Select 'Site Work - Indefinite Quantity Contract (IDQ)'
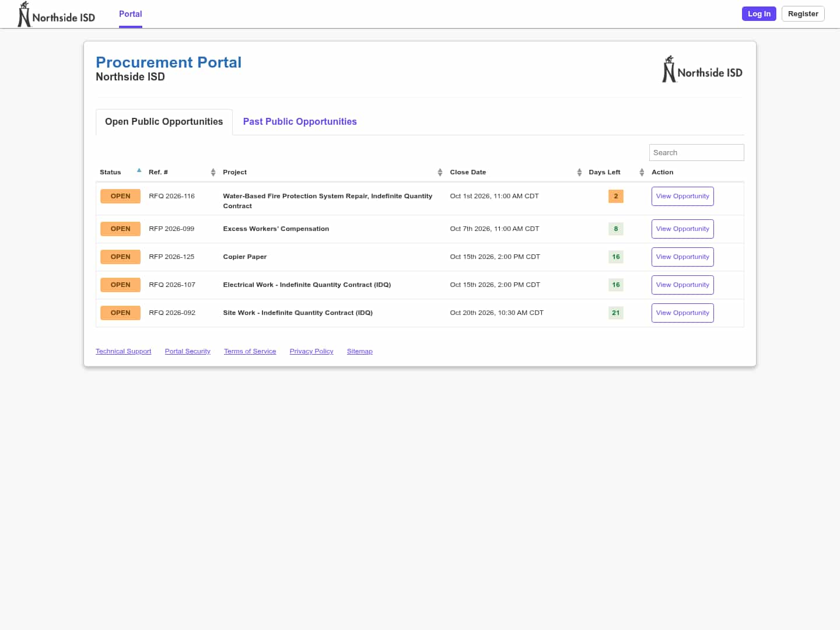 tap(297, 313)
